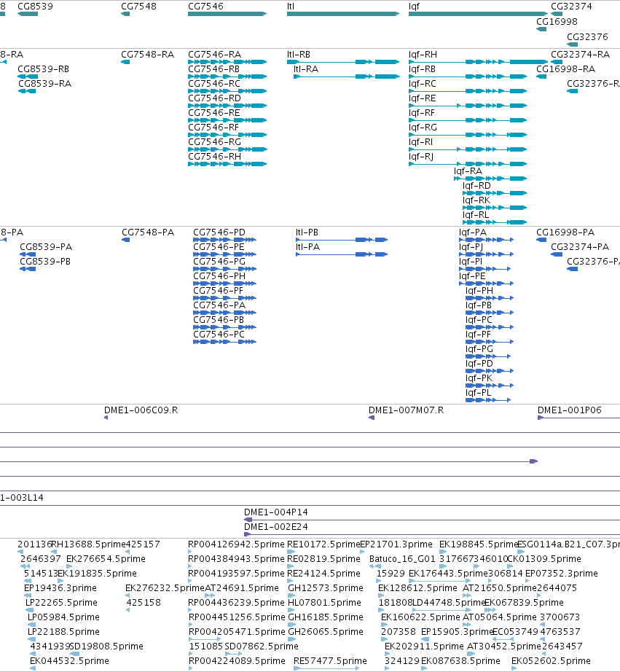Select protein CG7546-PH
Screen dimensions: 620x672
coord(219,276)
